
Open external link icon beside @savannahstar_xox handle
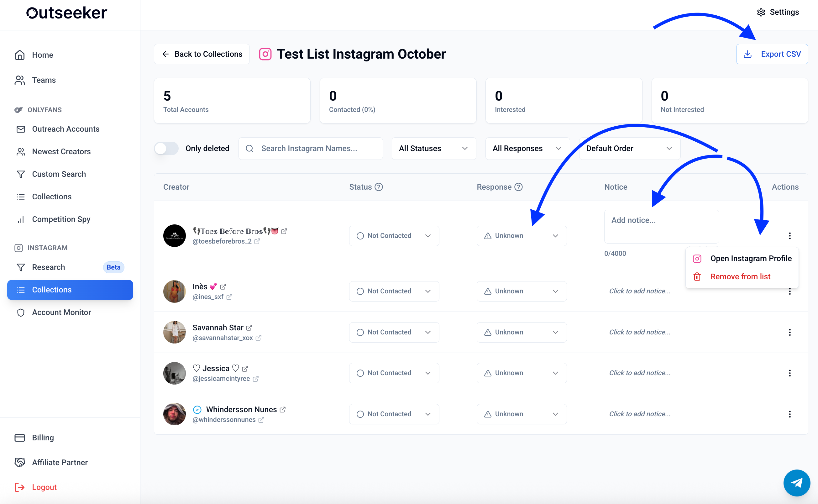258,338
